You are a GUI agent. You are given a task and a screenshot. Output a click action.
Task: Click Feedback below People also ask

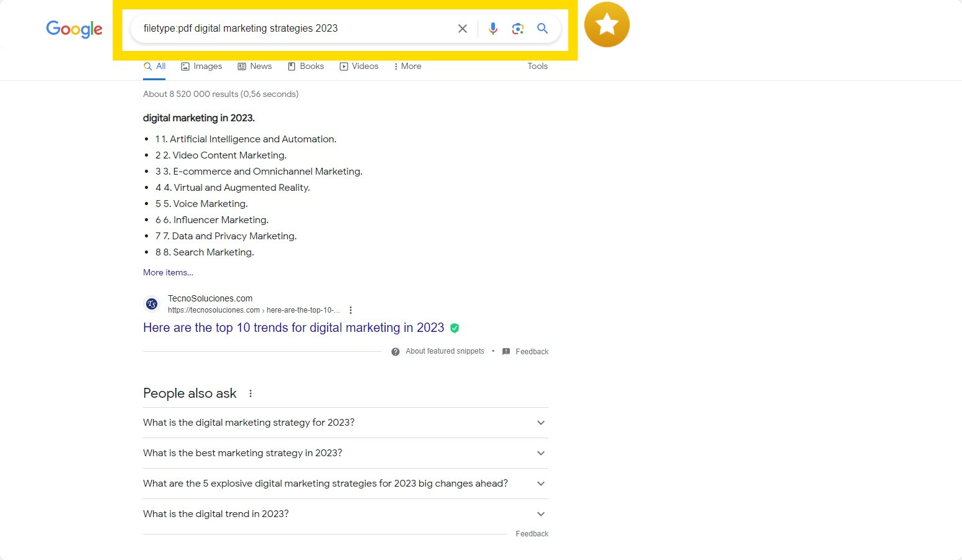coord(532,534)
